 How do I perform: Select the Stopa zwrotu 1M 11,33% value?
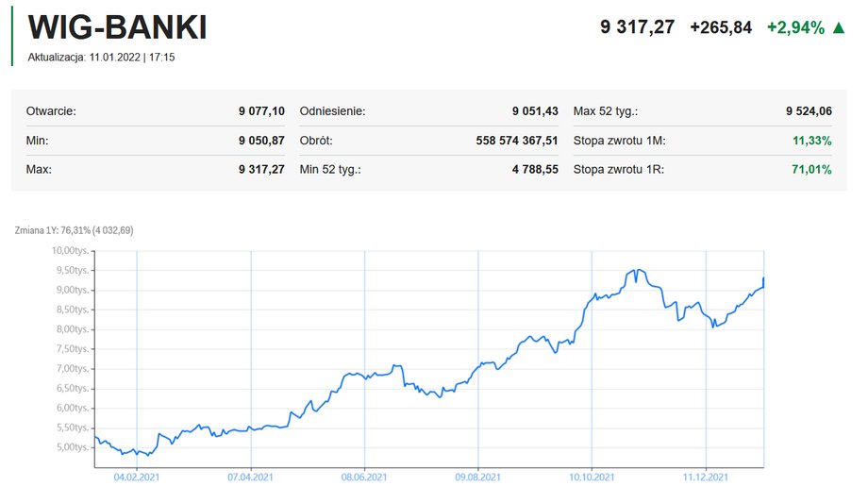(x=811, y=141)
